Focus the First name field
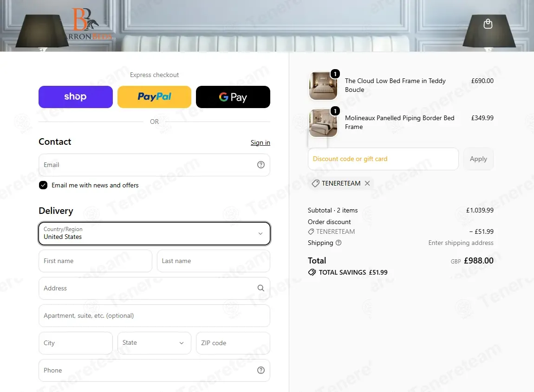The height and width of the screenshot is (392, 534). click(x=95, y=261)
